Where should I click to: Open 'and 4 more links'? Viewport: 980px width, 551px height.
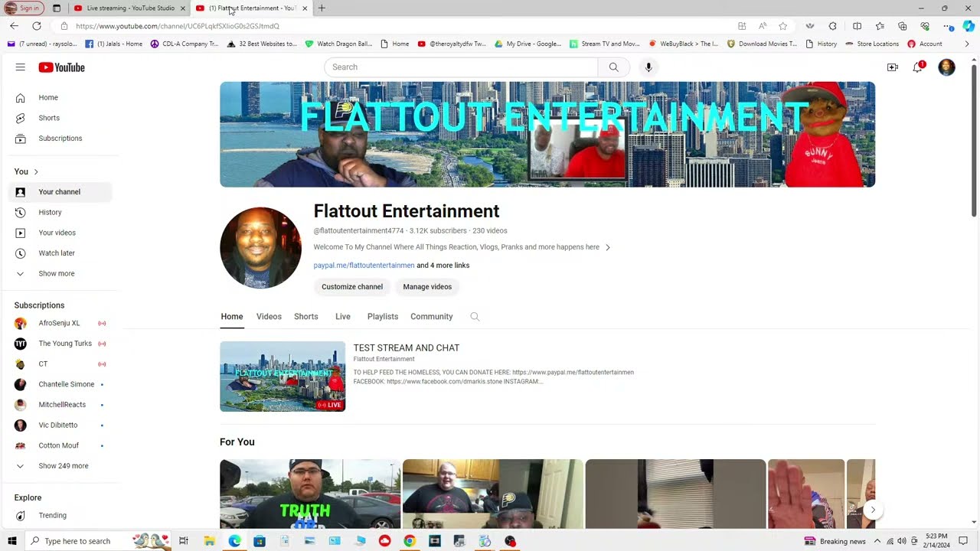[443, 266]
